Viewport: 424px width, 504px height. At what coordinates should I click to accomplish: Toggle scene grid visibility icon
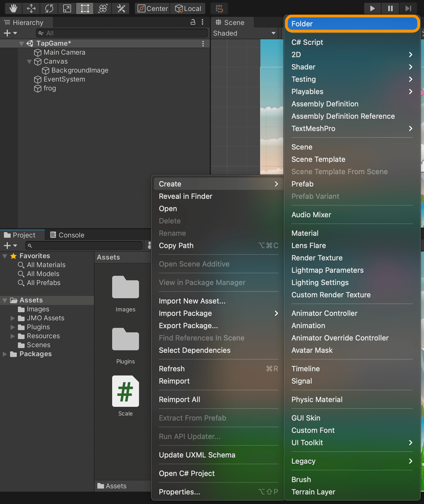click(x=219, y=8)
